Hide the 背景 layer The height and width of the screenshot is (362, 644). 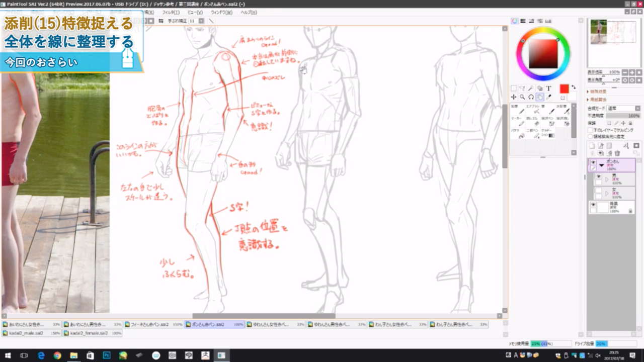click(x=593, y=205)
